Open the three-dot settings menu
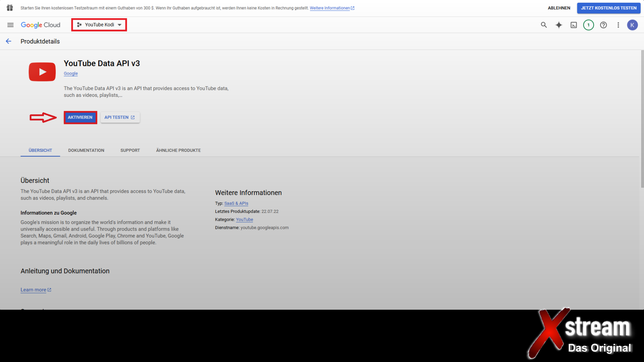The width and height of the screenshot is (644, 362). point(618,25)
